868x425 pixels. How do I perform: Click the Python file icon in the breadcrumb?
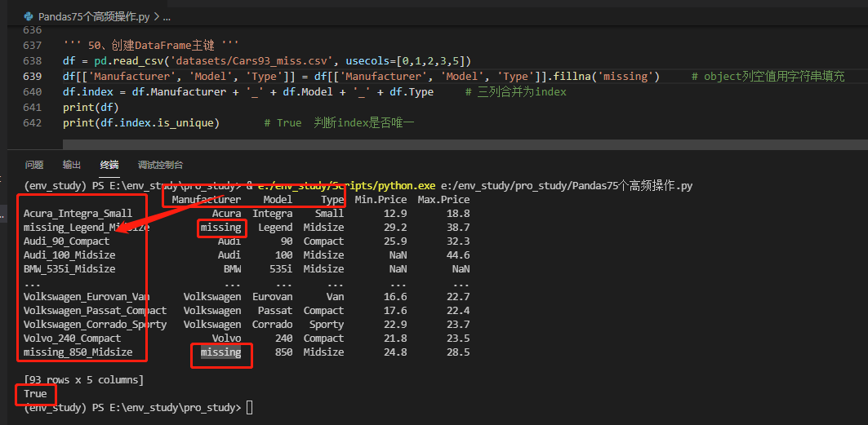point(29,16)
